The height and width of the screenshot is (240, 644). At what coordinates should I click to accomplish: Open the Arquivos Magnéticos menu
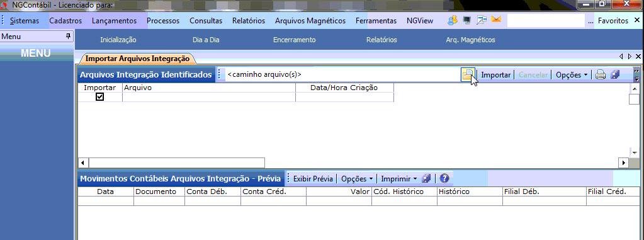310,21
